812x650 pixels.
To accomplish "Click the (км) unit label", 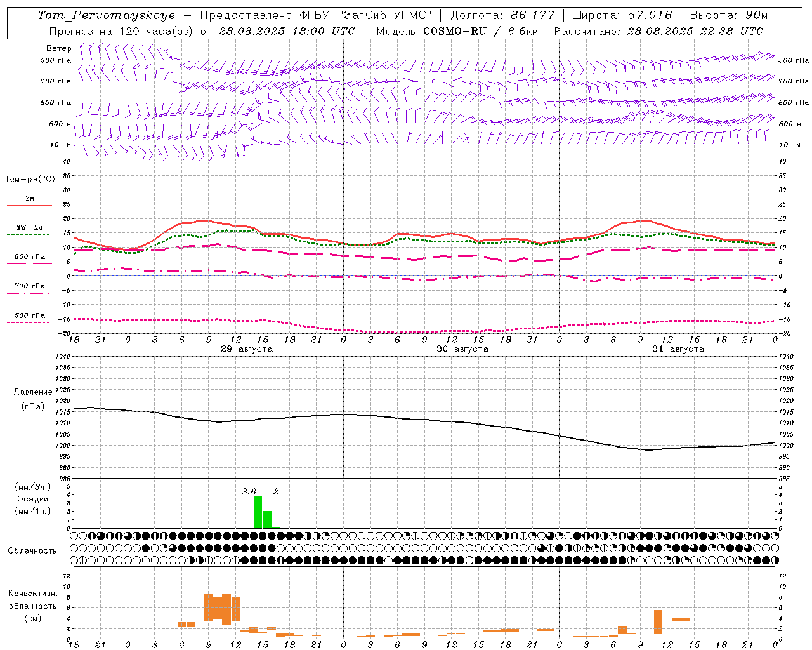I will tap(32, 618).
